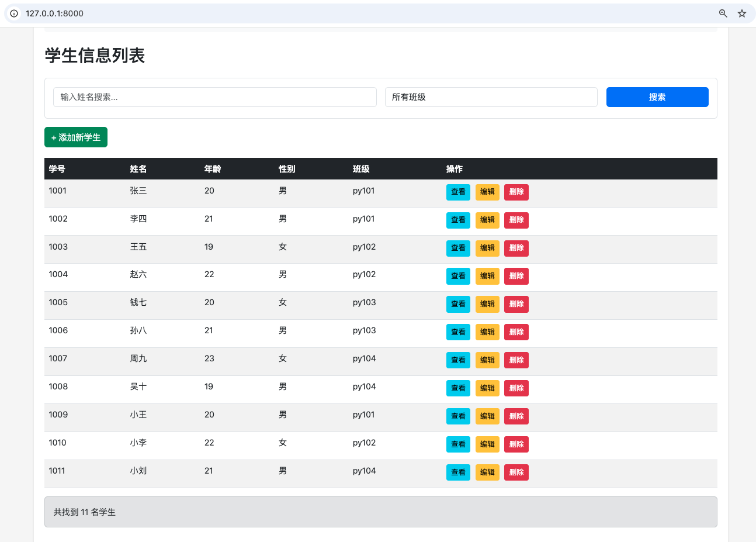Screen dimensions: 756x542
Task: Delete student 1005 钱七
Action: tap(516, 304)
